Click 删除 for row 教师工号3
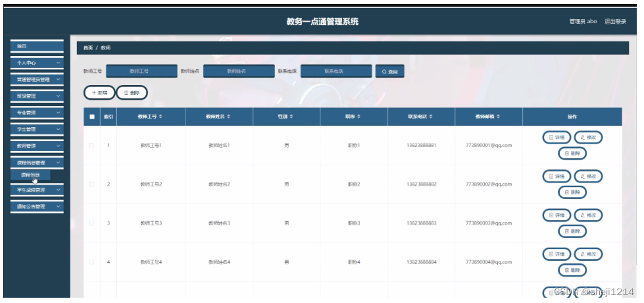 [572, 231]
